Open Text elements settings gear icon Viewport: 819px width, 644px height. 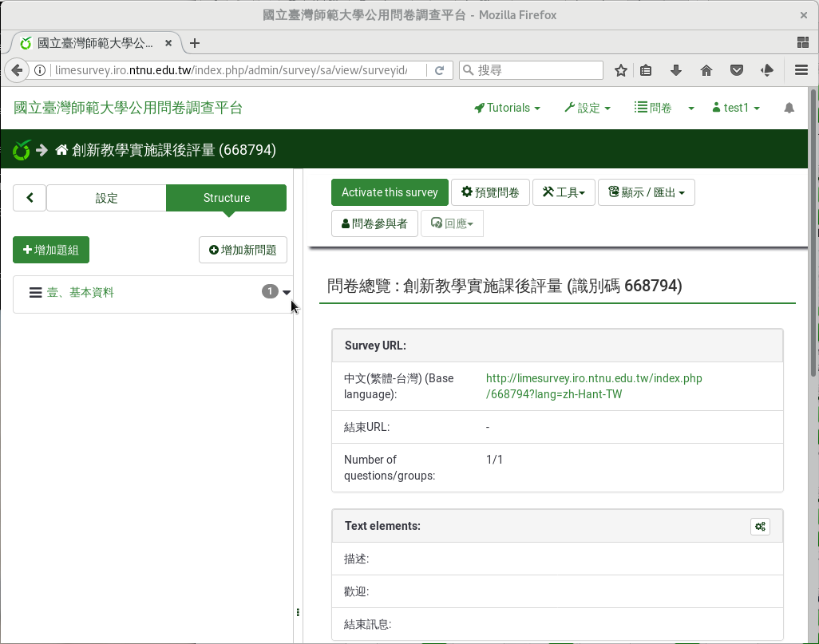click(760, 527)
